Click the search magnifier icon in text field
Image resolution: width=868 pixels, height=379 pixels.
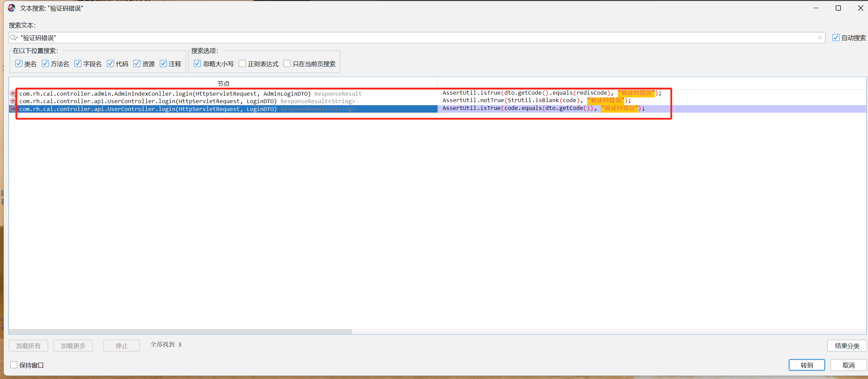coord(13,38)
